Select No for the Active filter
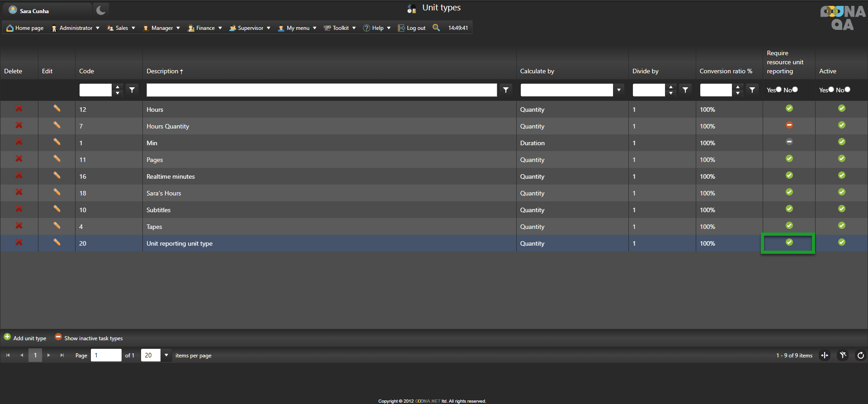Viewport: 868px width, 404px height. (x=847, y=90)
